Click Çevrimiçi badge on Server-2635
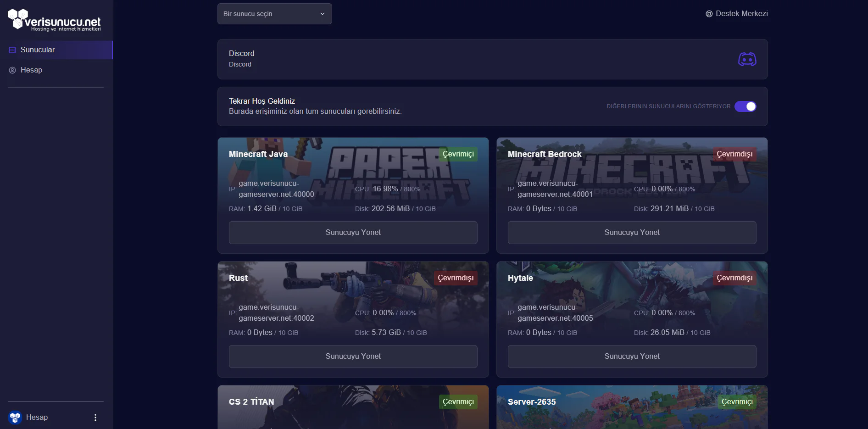 click(737, 402)
